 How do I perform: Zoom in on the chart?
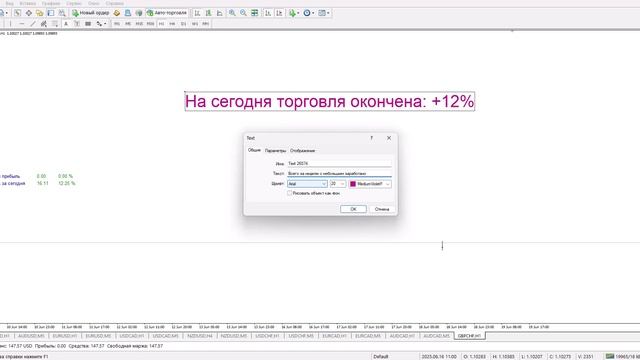232,13
